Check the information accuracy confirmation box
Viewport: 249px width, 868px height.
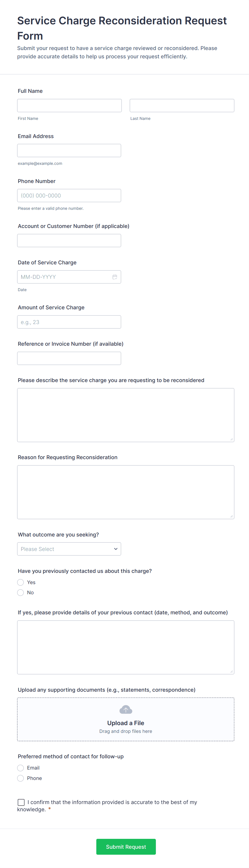pyautogui.click(x=21, y=802)
